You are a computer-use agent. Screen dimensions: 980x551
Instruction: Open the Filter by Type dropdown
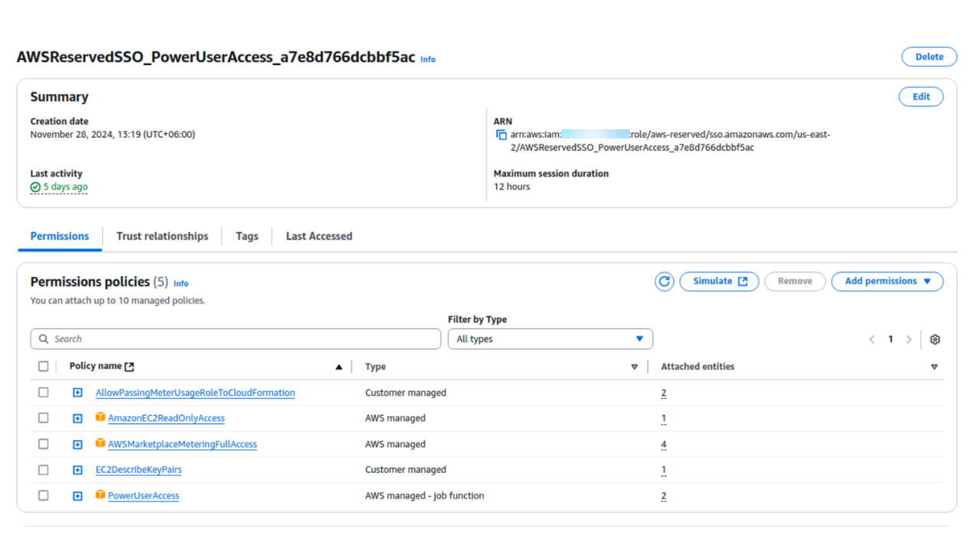(550, 339)
